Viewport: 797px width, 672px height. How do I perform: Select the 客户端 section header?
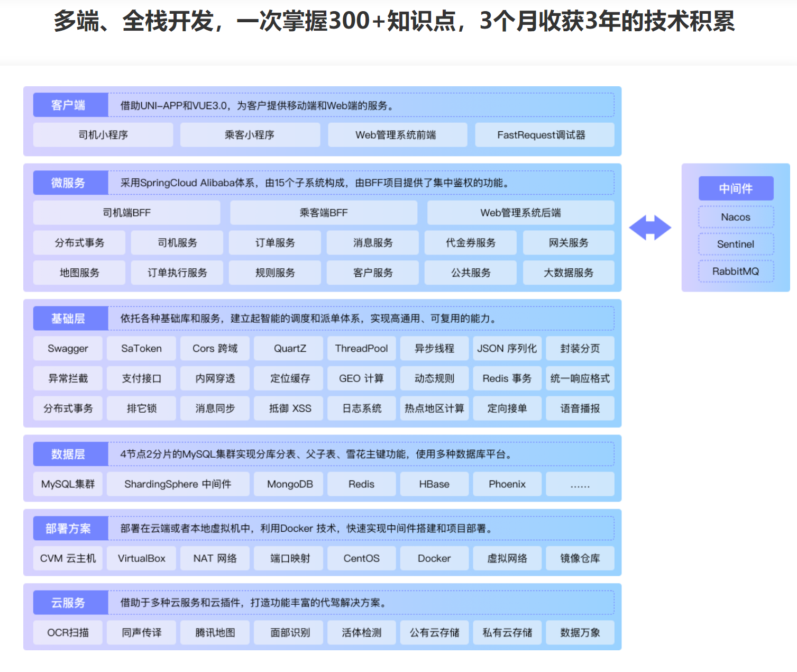tap(71, 105)
